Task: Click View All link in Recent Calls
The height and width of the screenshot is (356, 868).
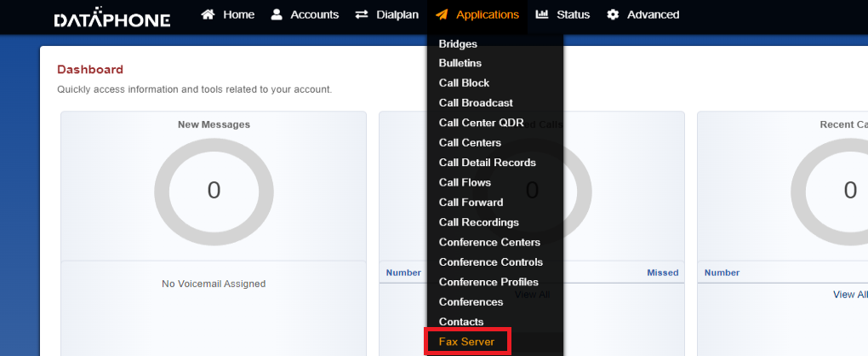Action: [x=849, y=295]
